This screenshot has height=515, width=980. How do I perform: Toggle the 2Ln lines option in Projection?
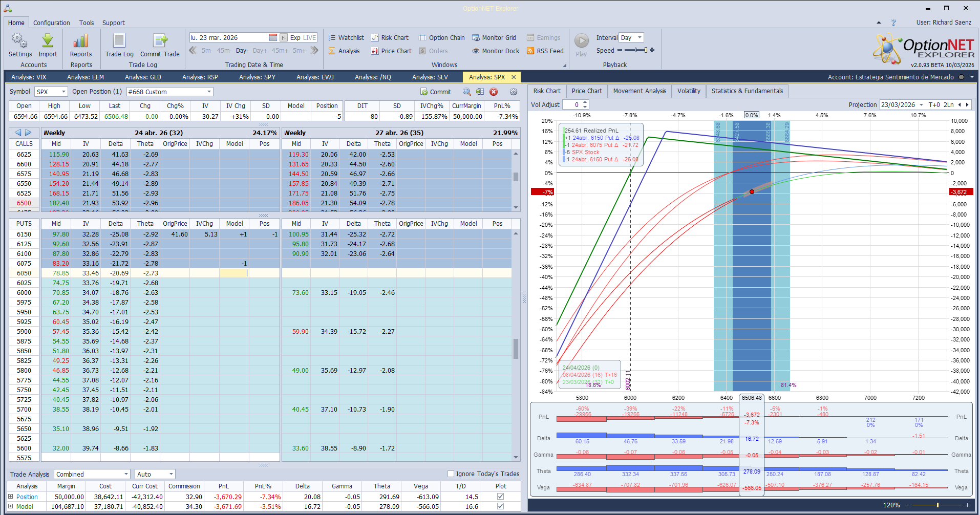coord(949,104)
